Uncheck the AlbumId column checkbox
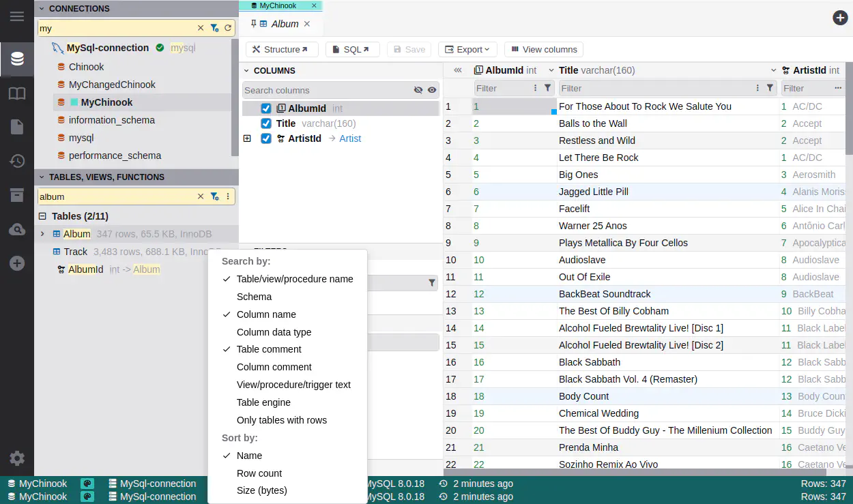 (266, 108)
